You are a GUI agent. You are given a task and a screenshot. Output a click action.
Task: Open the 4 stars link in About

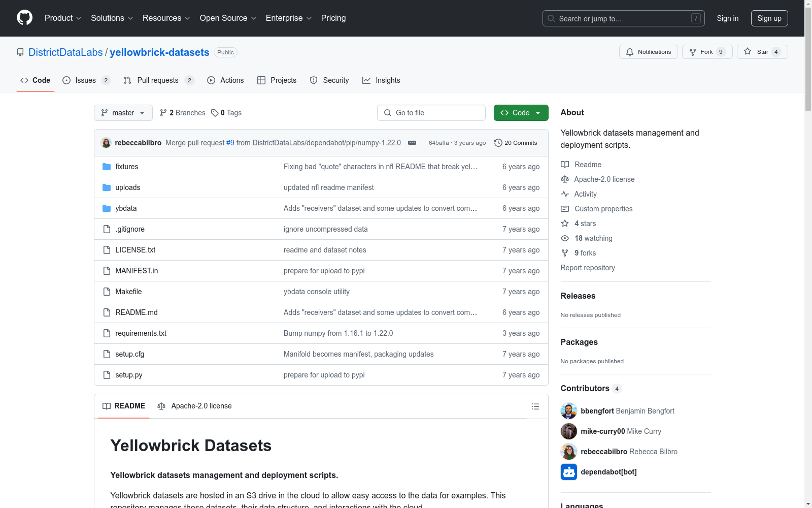pyautogui.click(x=585, y=224)
